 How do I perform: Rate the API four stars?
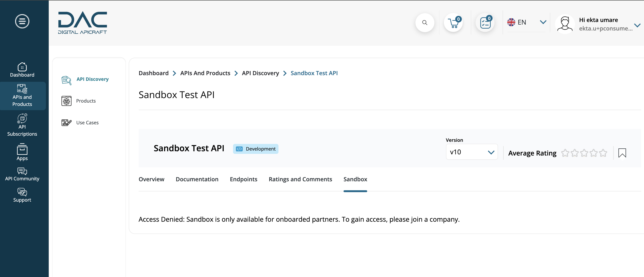click(594, 153)
